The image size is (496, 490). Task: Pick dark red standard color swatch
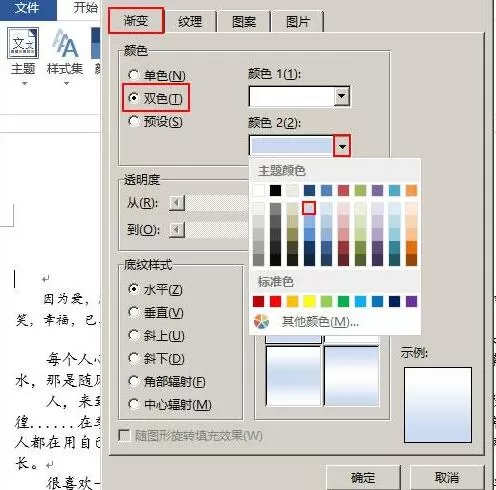(x=258, y=301)
